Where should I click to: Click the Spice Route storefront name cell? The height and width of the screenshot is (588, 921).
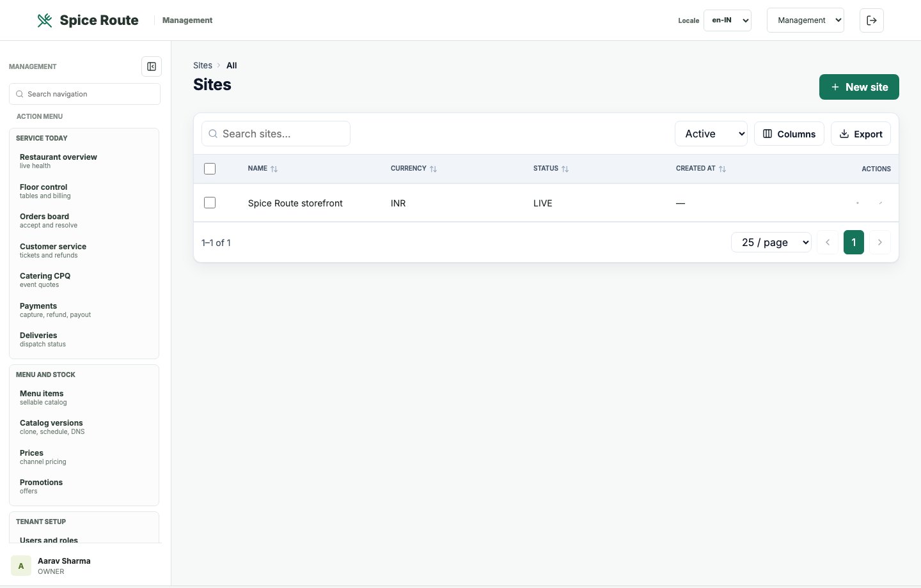coord(295,203)
